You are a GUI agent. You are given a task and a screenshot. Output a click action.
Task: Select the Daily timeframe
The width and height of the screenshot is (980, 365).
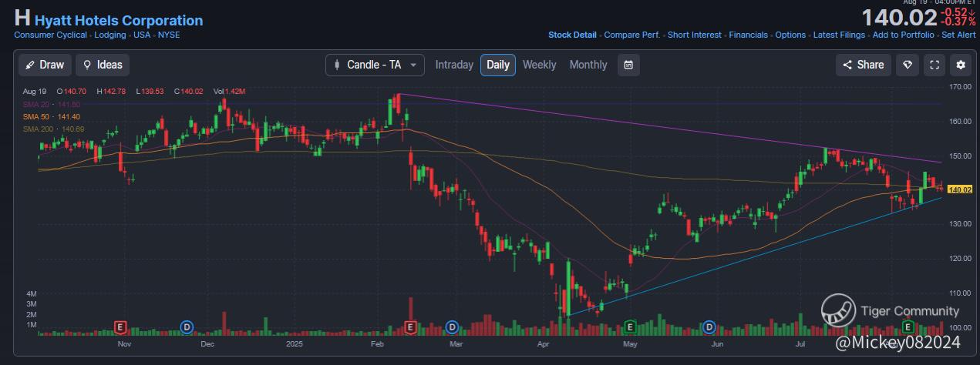tap(498, 65)
